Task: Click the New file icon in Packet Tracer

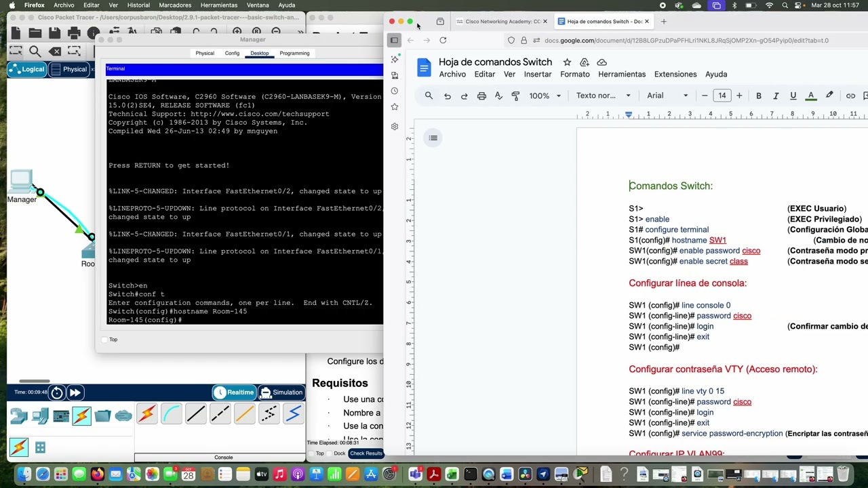Action: click(x=16, y=33)
